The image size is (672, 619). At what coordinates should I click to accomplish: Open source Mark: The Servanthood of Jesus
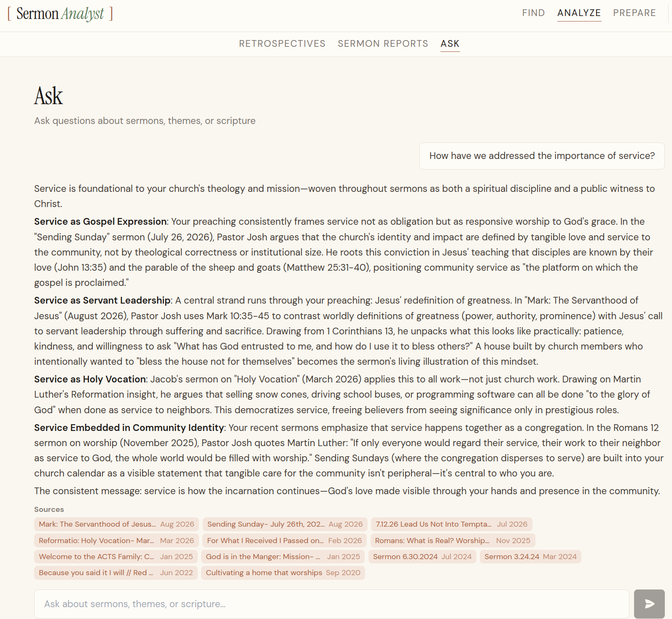[116, 524]
